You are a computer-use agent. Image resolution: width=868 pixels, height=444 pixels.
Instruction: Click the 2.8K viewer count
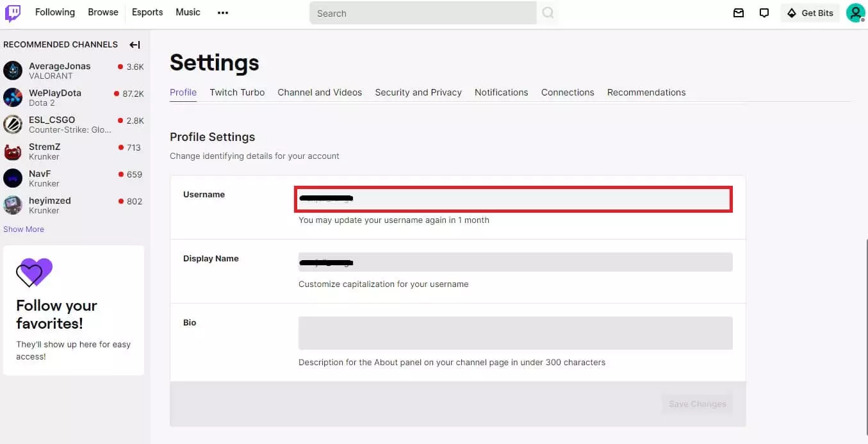click(x=135, y=120)
